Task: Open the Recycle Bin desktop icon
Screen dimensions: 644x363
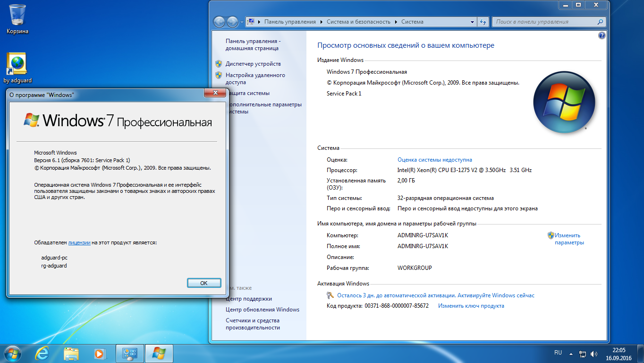Action: [17, 19]
